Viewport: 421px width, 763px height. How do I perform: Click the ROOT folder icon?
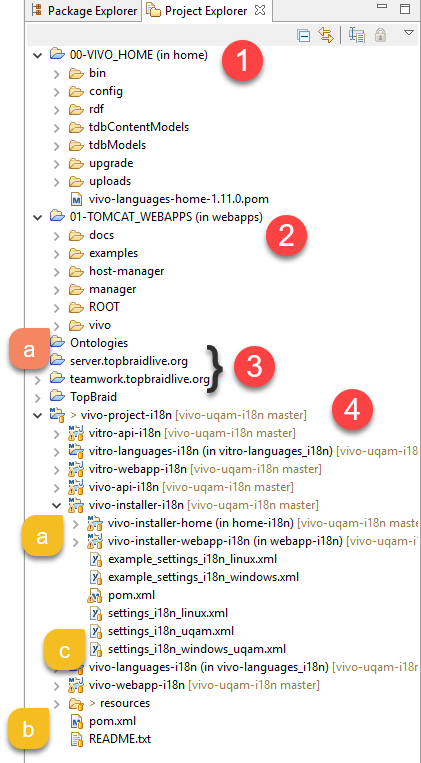pos(76,307)
